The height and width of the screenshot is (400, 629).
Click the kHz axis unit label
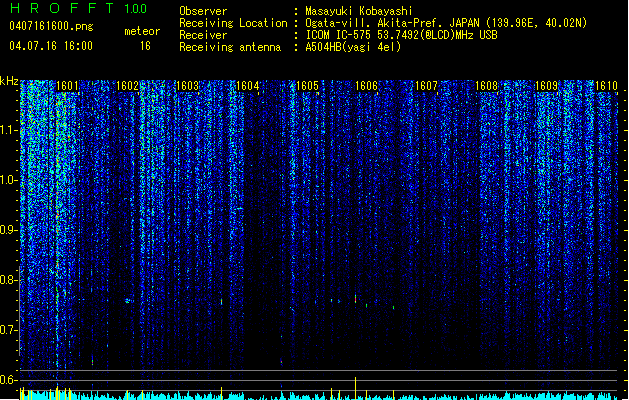9,81
